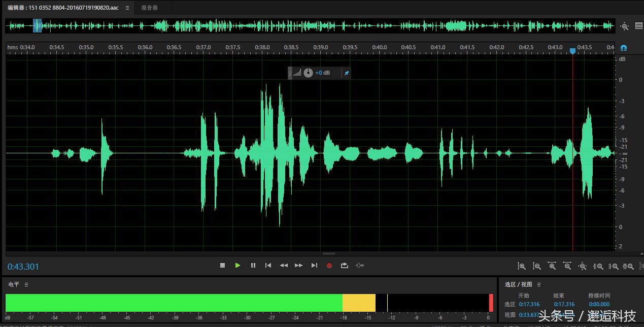This screenshot has width=644, height=327.
Task: Click Zoom In (Amplitude) icon
Action: [x=521, y=266]
